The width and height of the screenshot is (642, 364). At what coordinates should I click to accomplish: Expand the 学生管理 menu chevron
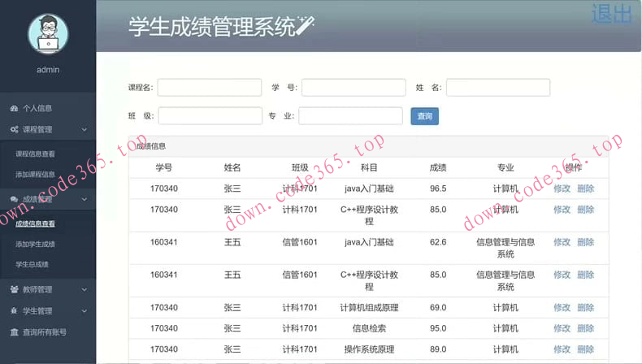(x=84, y=310)
